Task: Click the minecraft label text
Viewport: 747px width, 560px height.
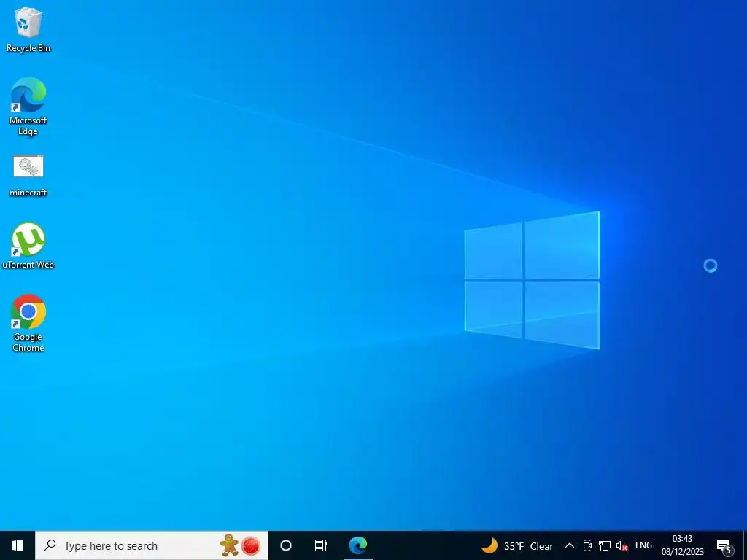Action: coord(28,192)
